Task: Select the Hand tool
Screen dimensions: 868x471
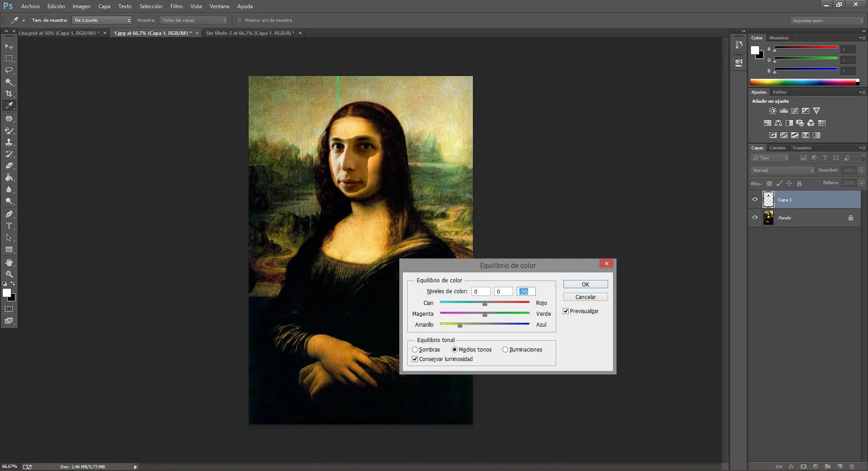Action: (x=9, y=262)
